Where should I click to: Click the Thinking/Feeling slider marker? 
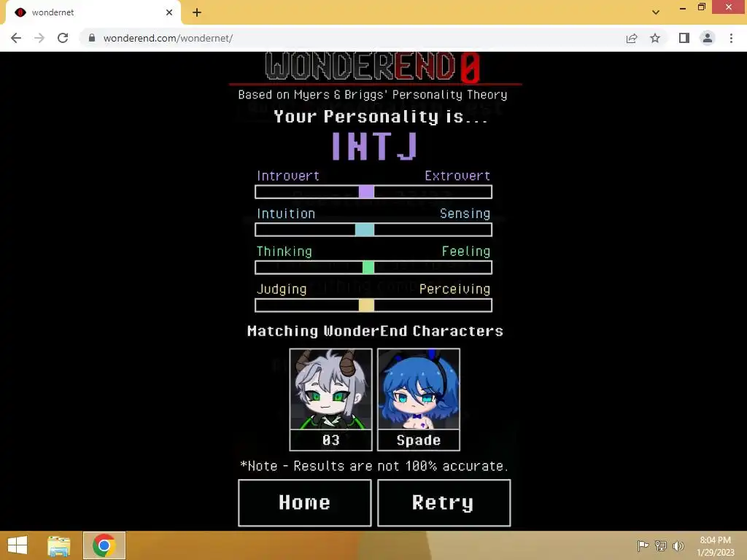[368, 267]
